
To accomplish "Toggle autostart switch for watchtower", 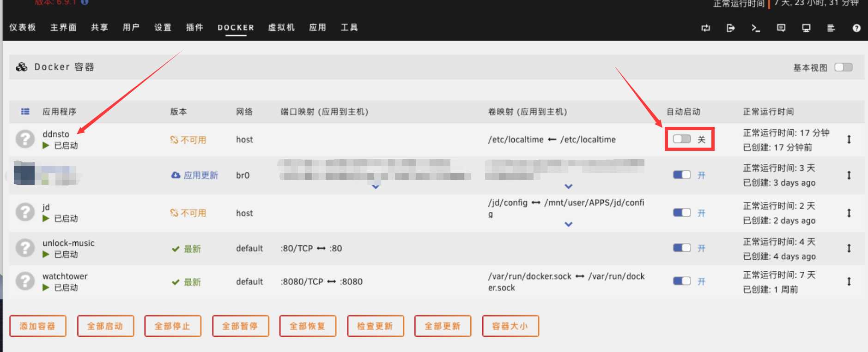I will 682,281.
